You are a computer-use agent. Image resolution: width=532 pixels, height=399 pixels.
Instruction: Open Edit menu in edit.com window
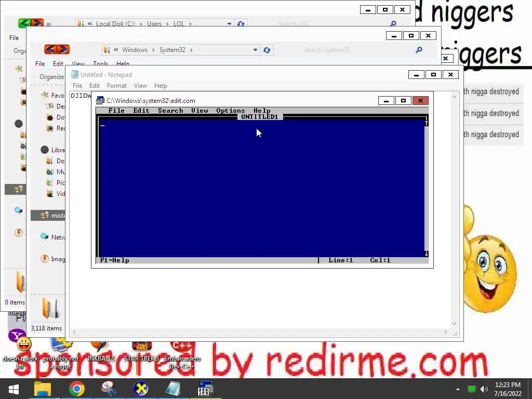pos(141,111)
